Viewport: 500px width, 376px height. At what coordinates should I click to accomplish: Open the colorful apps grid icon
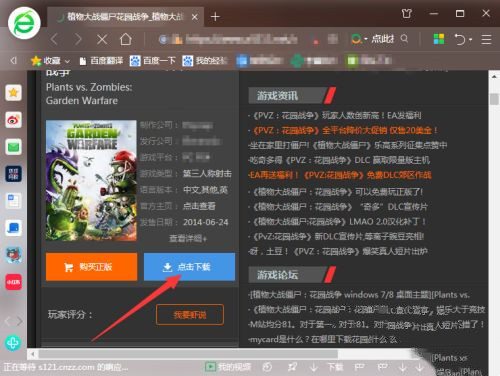(439, 39)
